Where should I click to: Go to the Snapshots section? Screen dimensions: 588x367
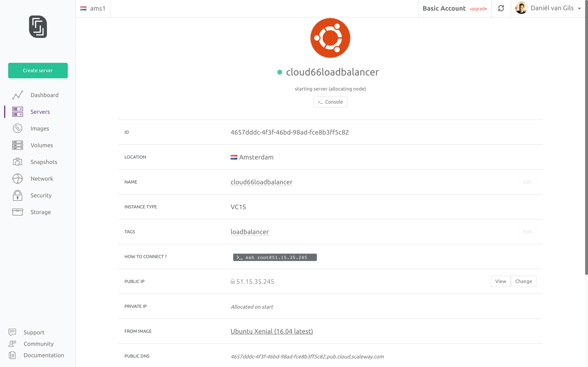[44, 162]
